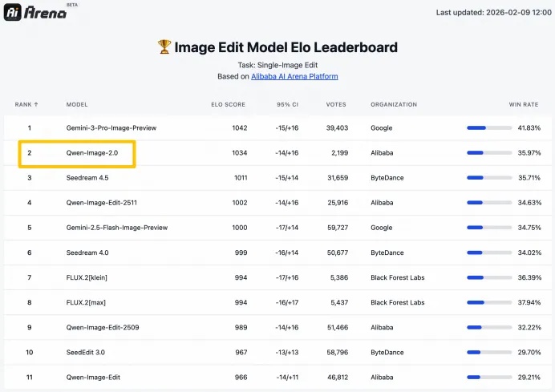Sort table by Elo Score header
Image resolution: width=555 pixels, height=392 pixels.
tap(229, 104)
